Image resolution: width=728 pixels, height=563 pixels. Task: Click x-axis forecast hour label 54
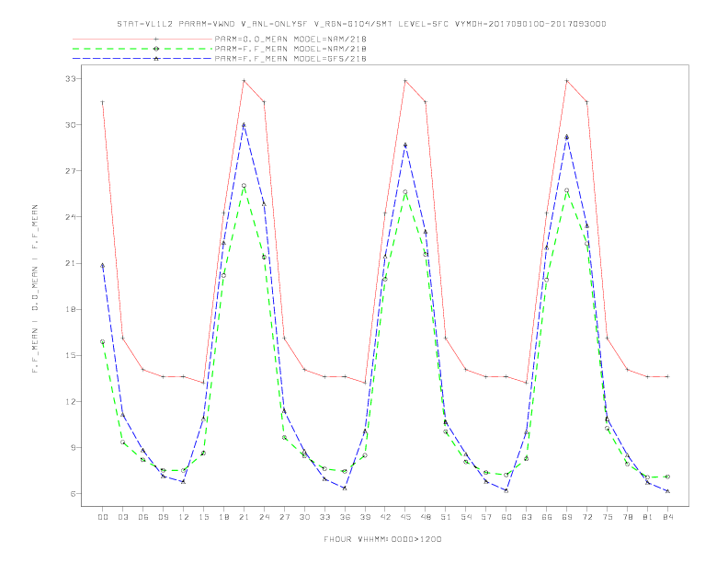point(466,517)
